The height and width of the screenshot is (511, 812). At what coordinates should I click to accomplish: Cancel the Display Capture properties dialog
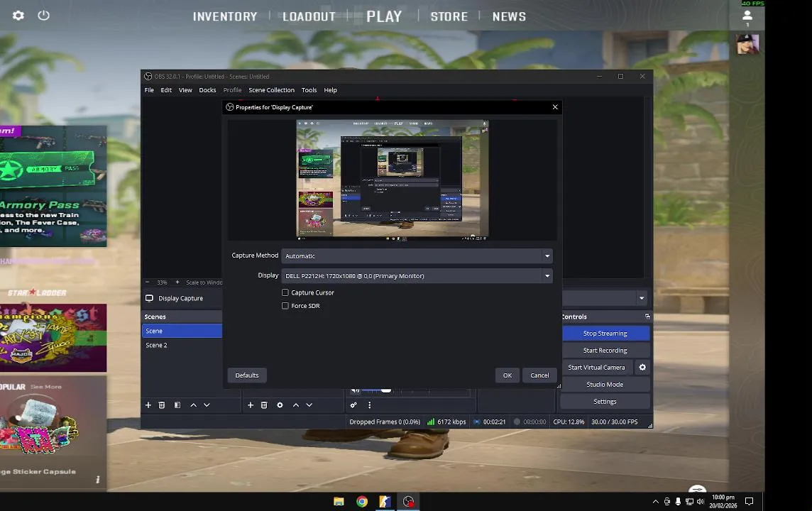coord(539,375)
